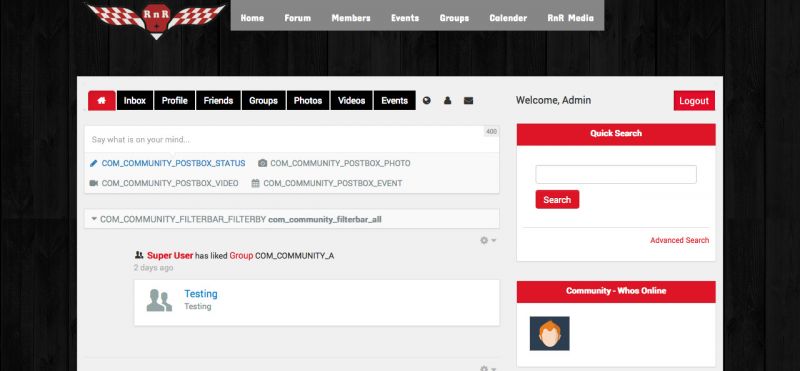Switch to the Profile tab

(174, 101)
